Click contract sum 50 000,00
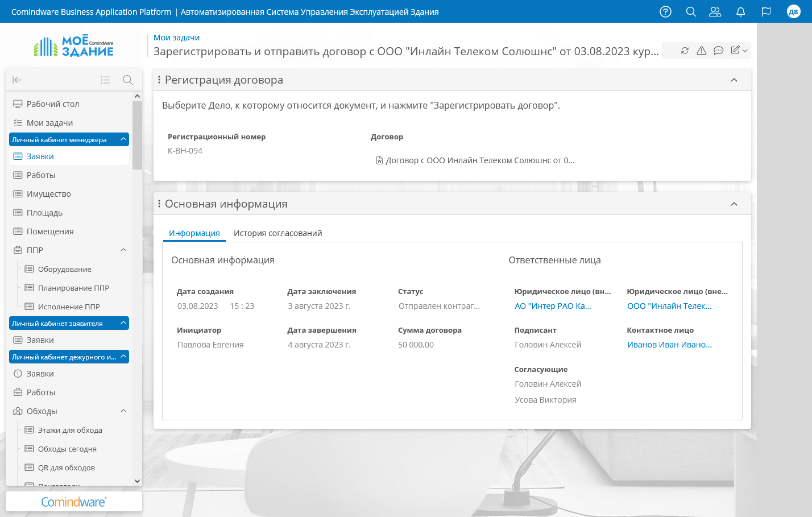 point(416,345)
